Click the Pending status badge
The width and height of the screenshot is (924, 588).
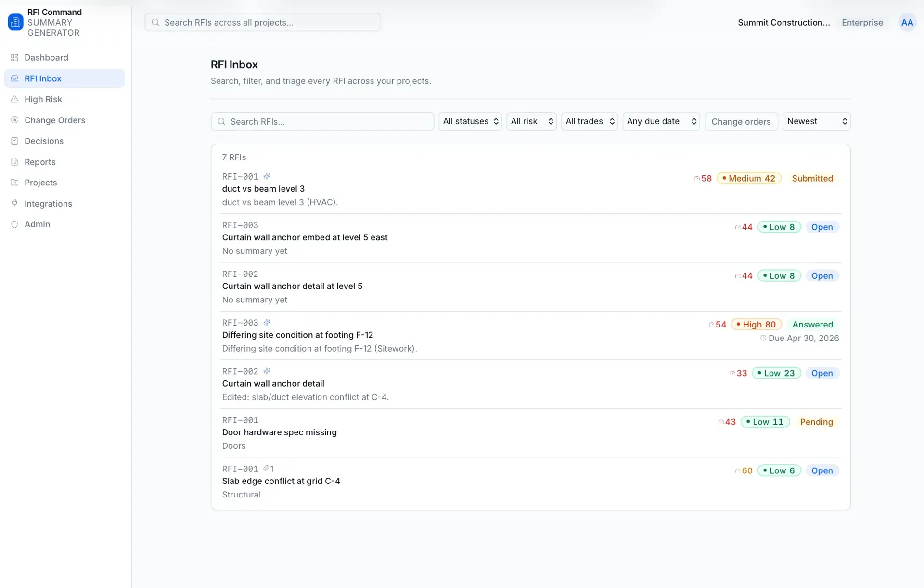816,422
